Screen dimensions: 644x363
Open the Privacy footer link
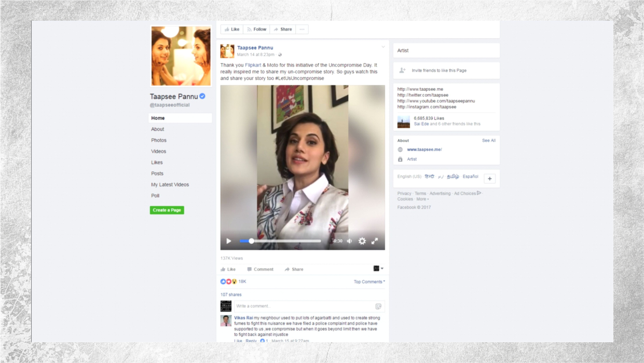click(x=404, y=194)
